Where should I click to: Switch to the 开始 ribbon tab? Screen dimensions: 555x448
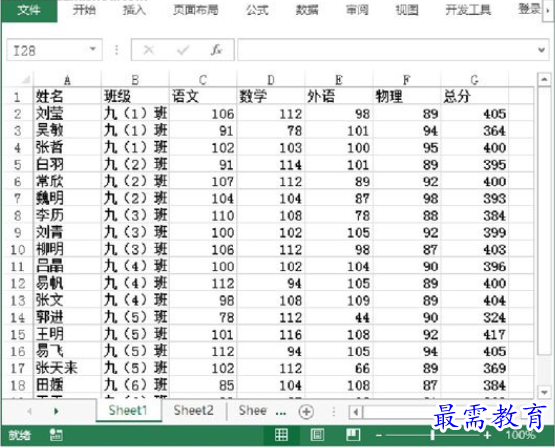(84, 10)
